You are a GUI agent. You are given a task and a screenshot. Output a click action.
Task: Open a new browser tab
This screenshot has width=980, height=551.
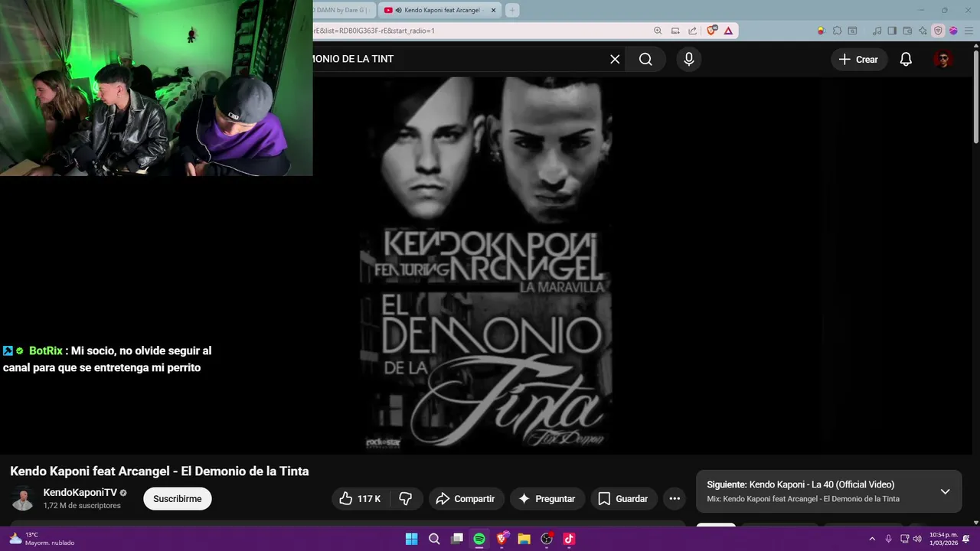click(x=512, y=10)
